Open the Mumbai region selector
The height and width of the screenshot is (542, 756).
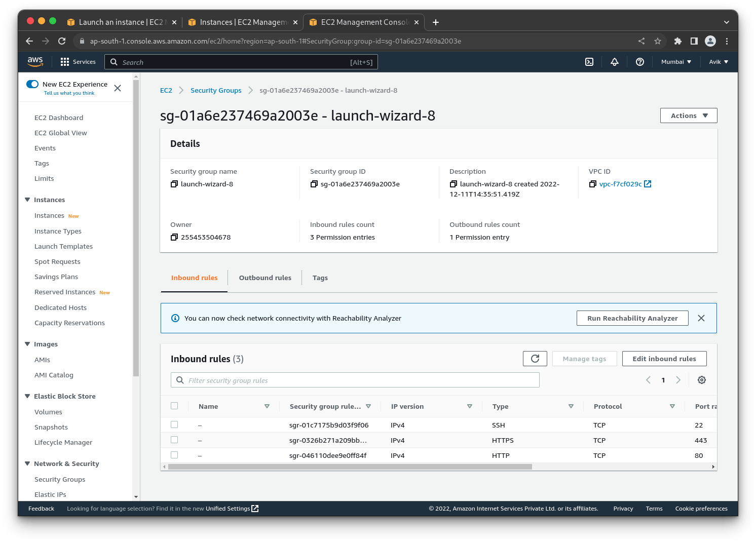coord(675,61)
